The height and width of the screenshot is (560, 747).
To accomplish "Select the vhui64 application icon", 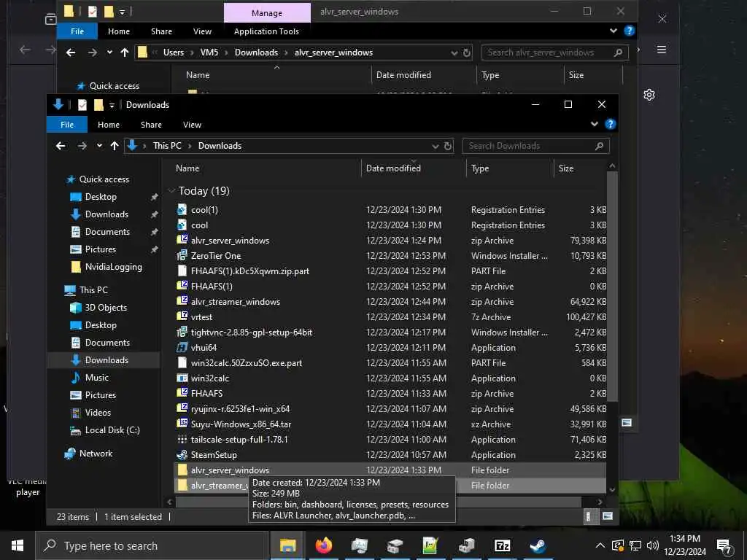I will (x=182, y=348).
